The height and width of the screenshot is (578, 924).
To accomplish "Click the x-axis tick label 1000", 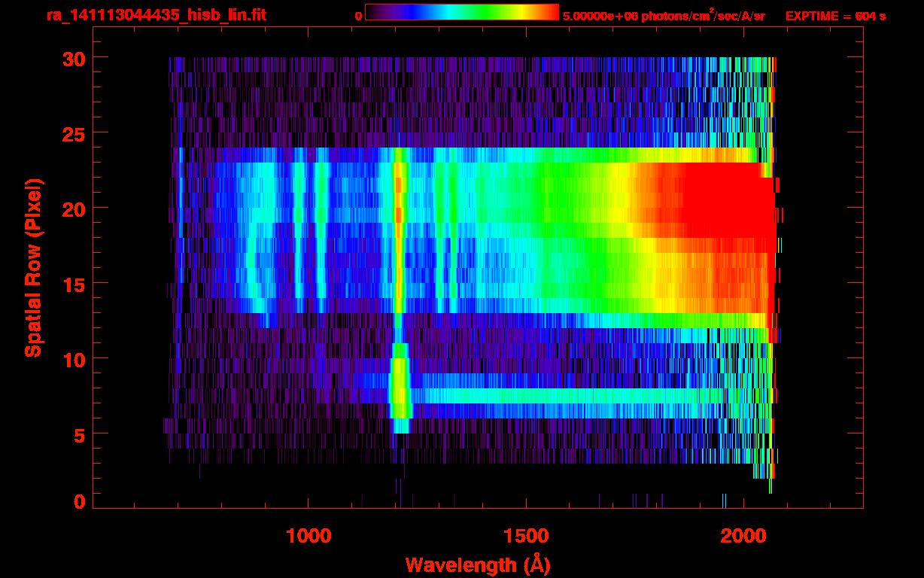I will click(308, 536).
